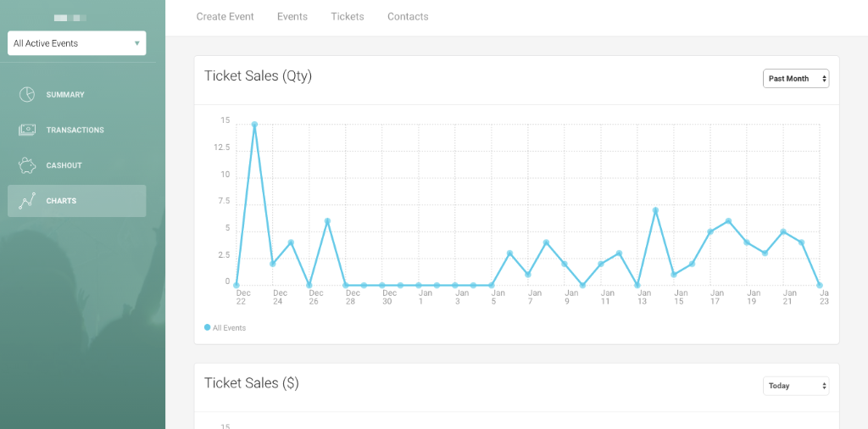Viewport: 868px width, 429px height.
Task: Click the All Events legend dot
Action: pos(208,327)
